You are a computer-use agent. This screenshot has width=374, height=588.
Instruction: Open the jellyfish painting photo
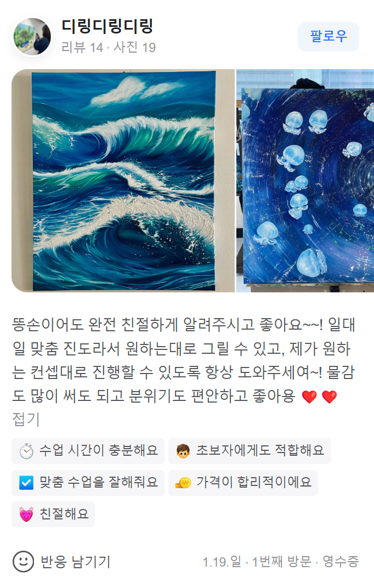tap(305, 180)
